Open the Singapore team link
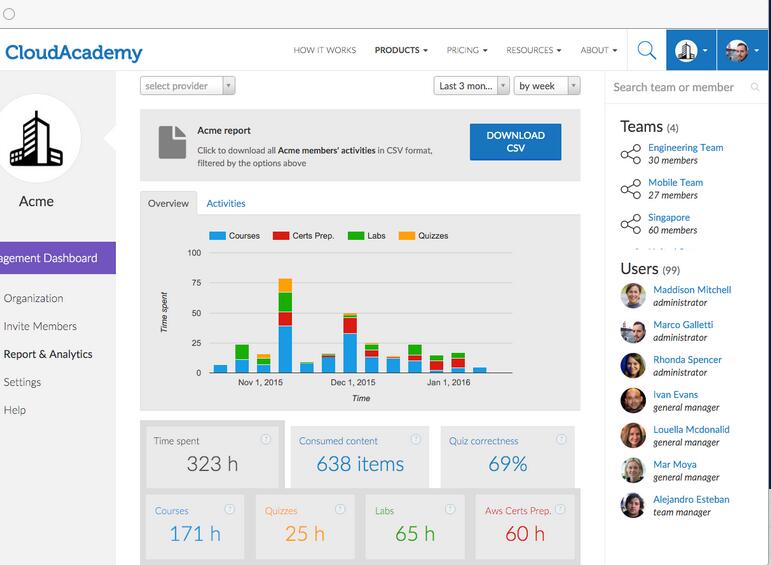771x565 pixels. pos(669,217)
